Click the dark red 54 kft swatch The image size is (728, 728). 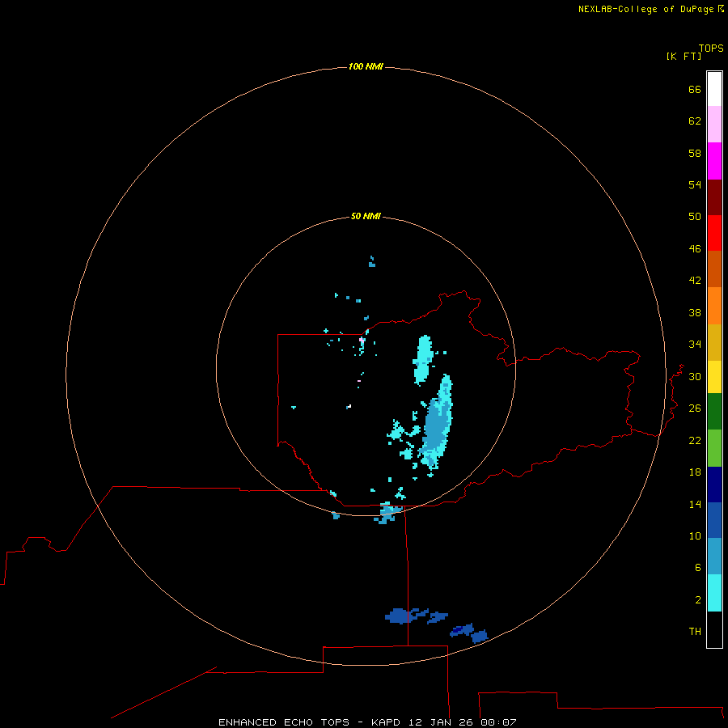tap(714, 197)
